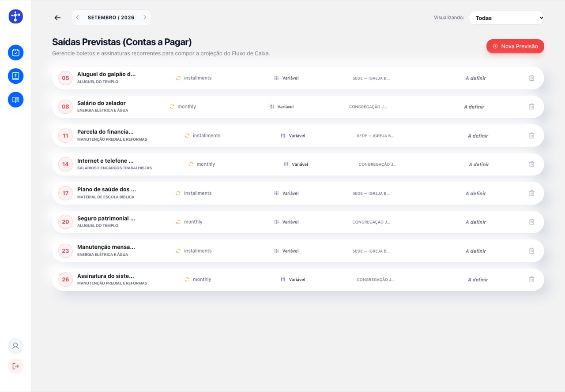Viewport: 565px width, 392px height.
Task: Click A definir in Internet e telefone row
Action: (x=479, y=164)
